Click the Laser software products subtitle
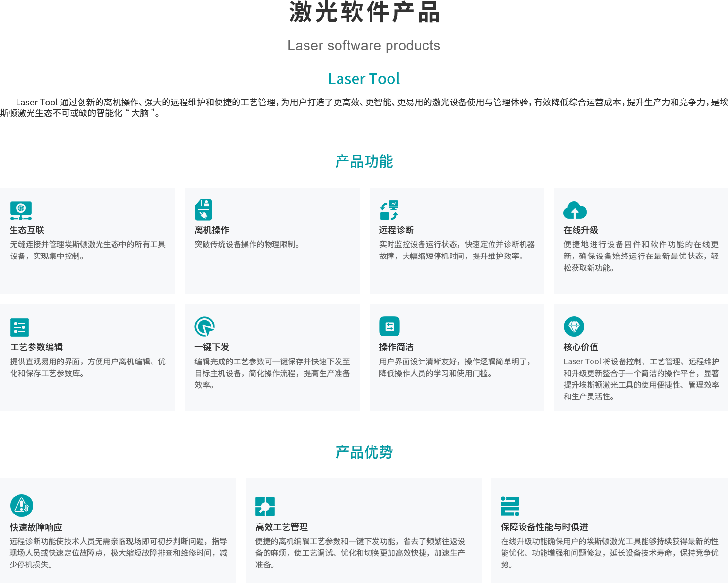This screenshot has height=583, width=728. (364, 46)
